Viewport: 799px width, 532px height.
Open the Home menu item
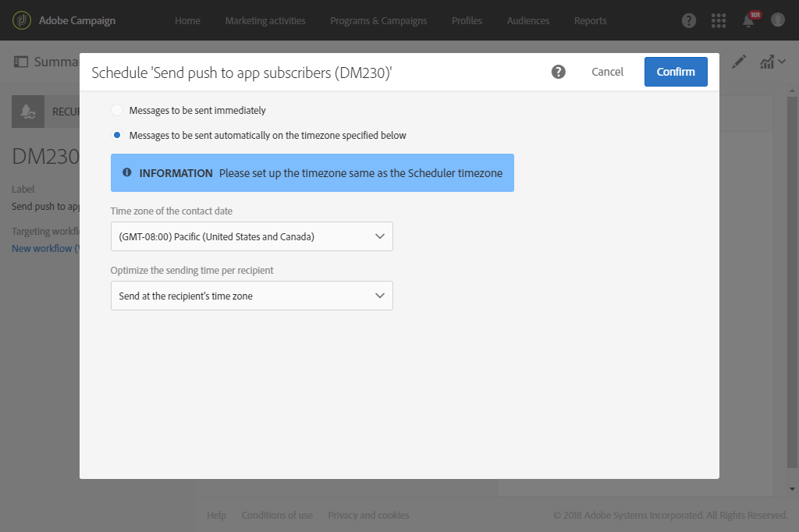click(187, 21)
